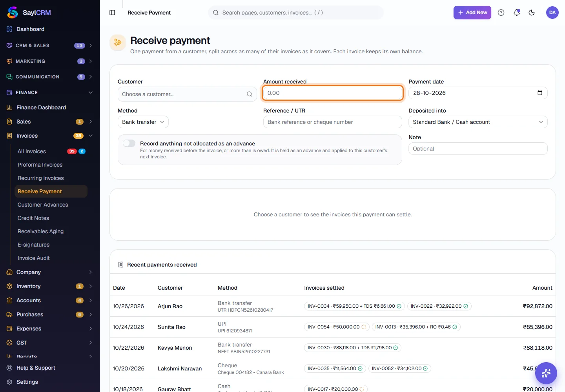Click the SaylCRM logo
Viewport: 565px width, 392px height.
click(29, 13)
